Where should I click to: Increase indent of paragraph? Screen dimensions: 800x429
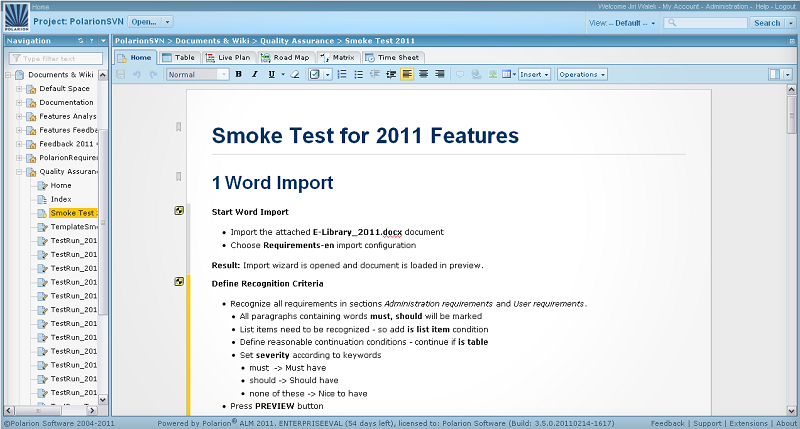[391, 74]
